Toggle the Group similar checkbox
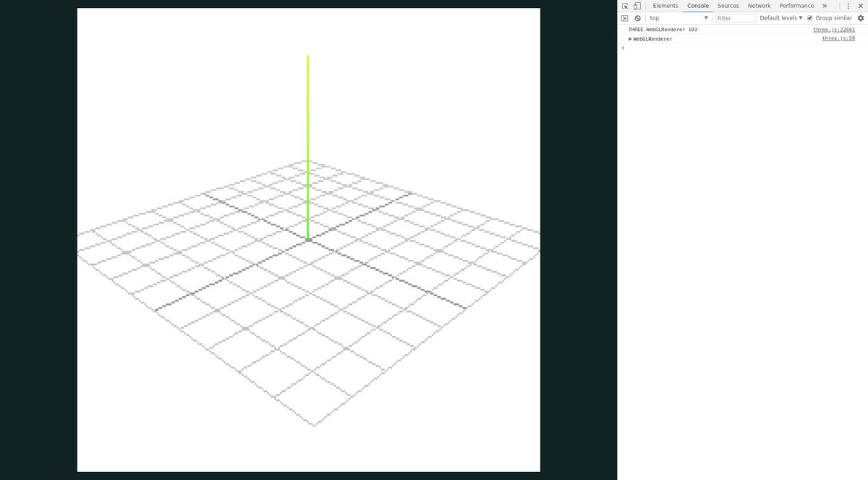The width and height of the screenshot is (868, 480). (x=810, y=18)
